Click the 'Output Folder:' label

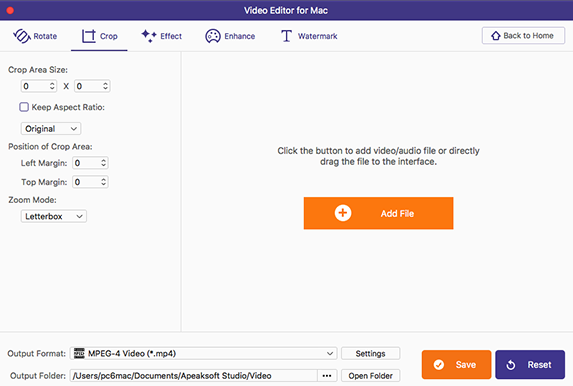pos(38,375)
